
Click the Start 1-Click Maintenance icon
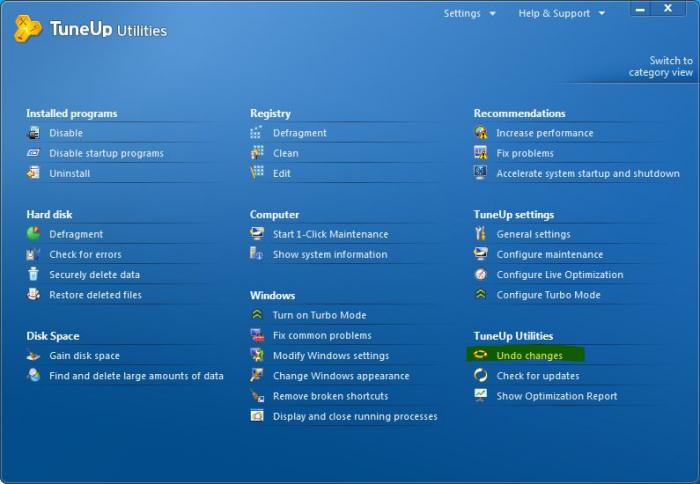click(257, 234)
